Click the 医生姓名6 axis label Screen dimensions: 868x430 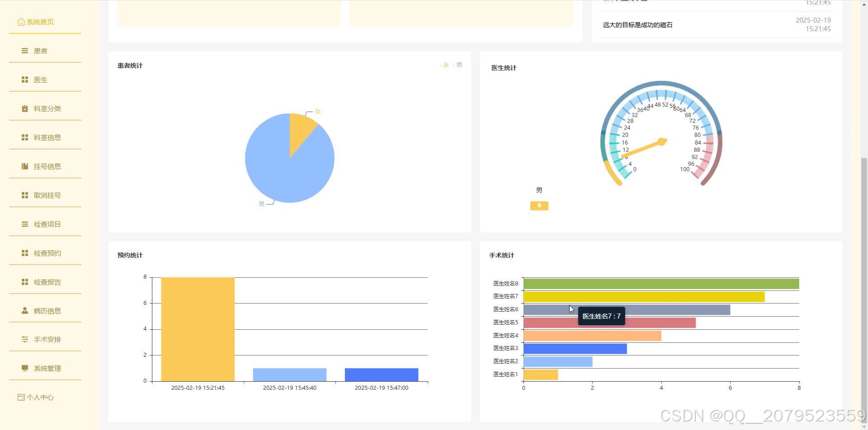click(505, 309)
